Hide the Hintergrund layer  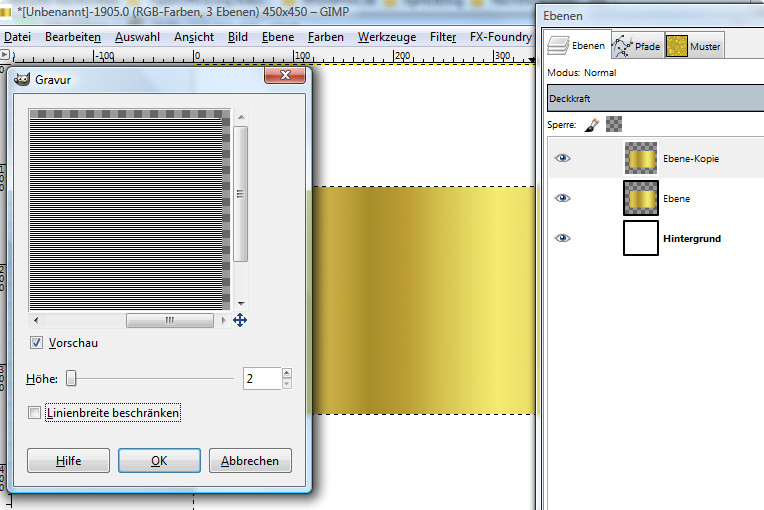point(563,238)
